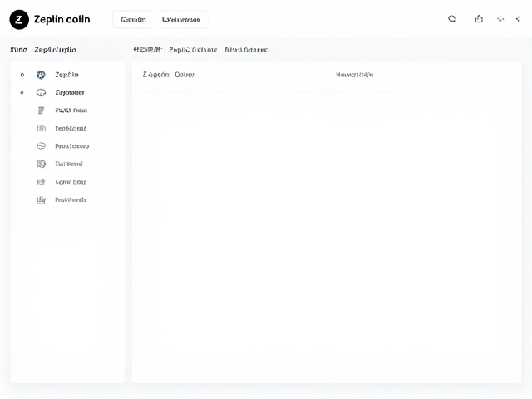Click the left column header in main panel

(x=168, y=75)
